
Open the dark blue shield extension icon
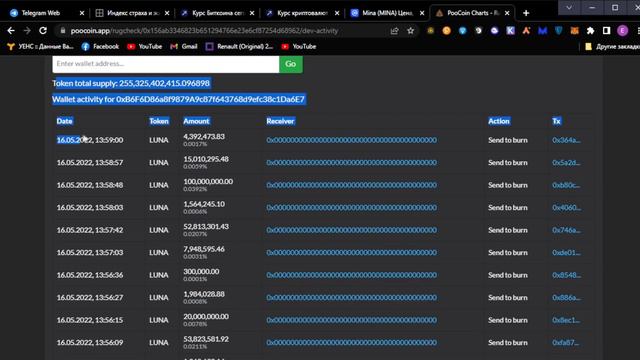(558, 31)
